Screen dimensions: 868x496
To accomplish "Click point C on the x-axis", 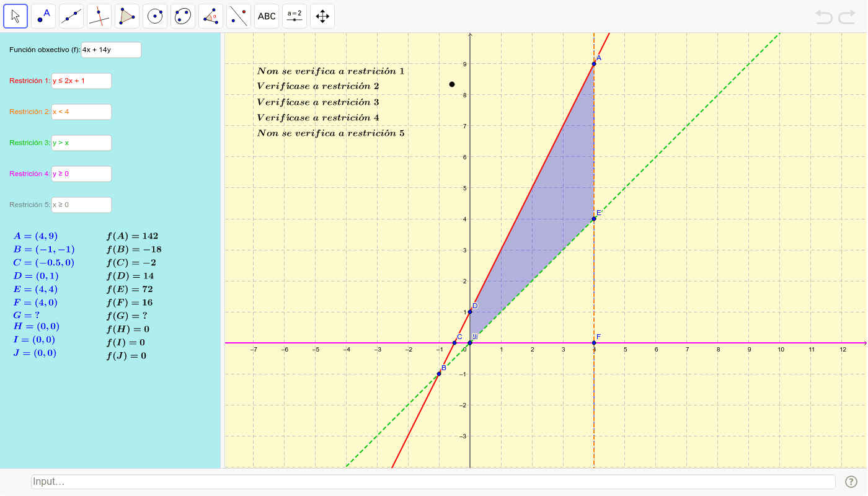I will (454, 343).
